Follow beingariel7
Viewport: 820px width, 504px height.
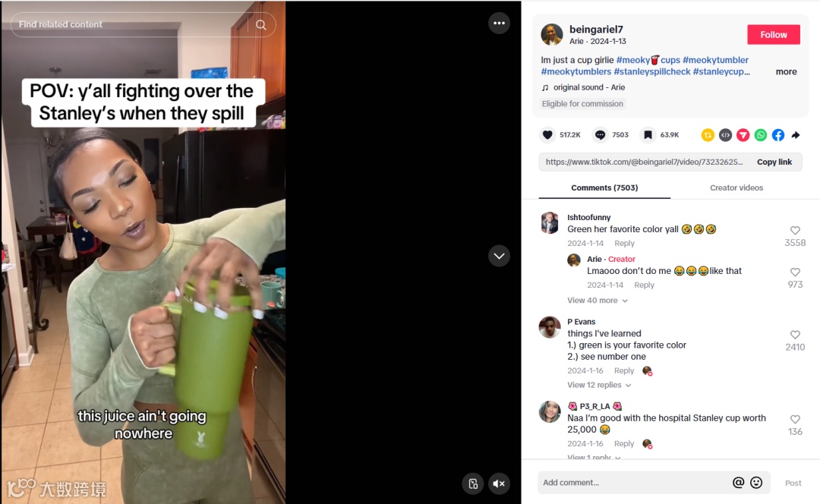(774, 34)
